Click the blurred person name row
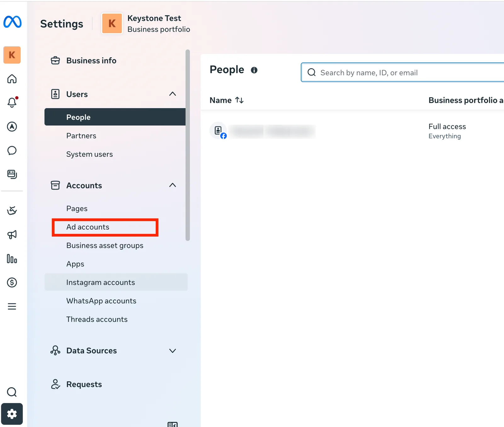The image size is (504, 427). 272,131
